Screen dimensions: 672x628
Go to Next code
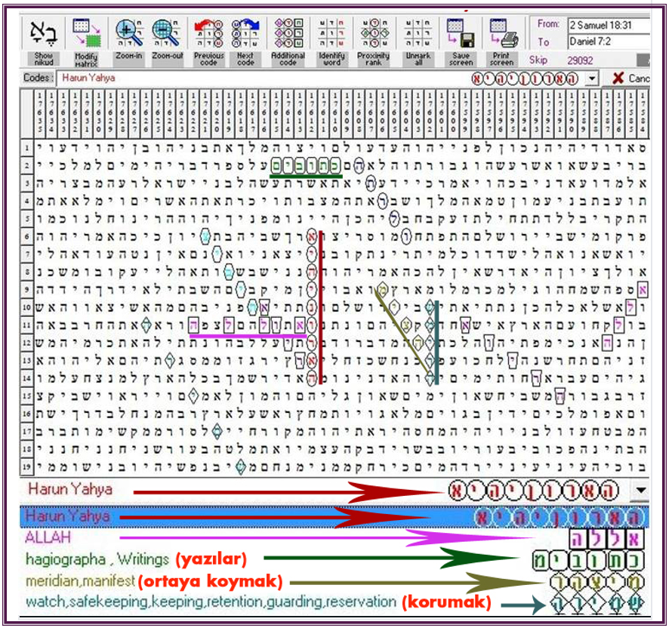pos(245,33)
